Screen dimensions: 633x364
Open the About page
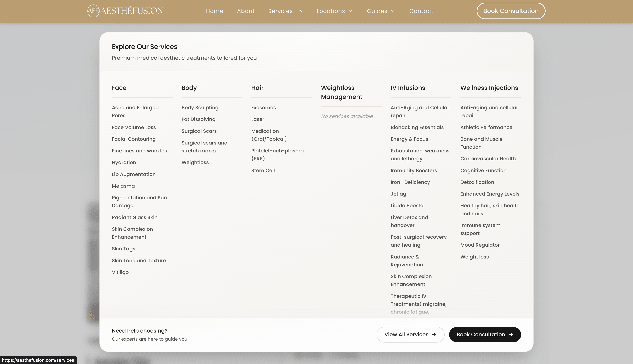246,11
